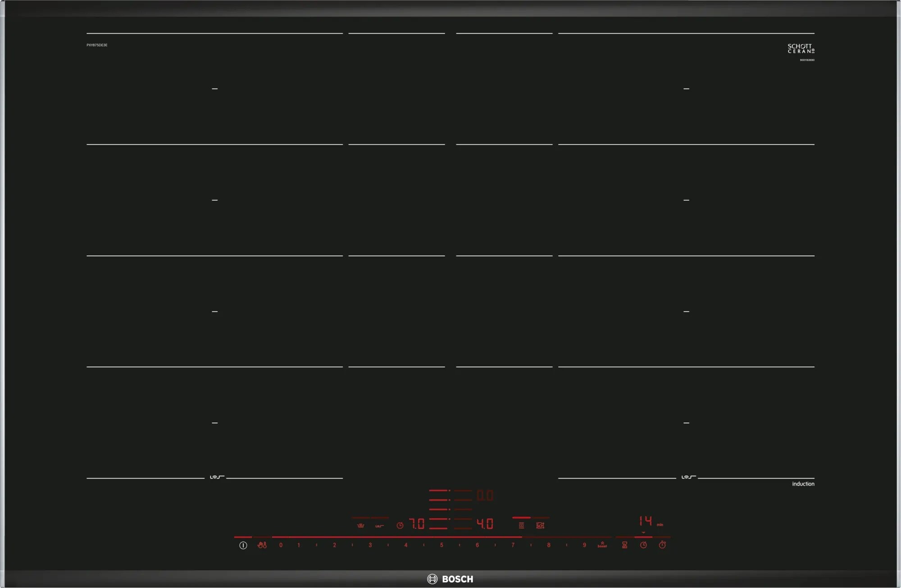
Task: Set power level to 1
Action: [299, 545]
